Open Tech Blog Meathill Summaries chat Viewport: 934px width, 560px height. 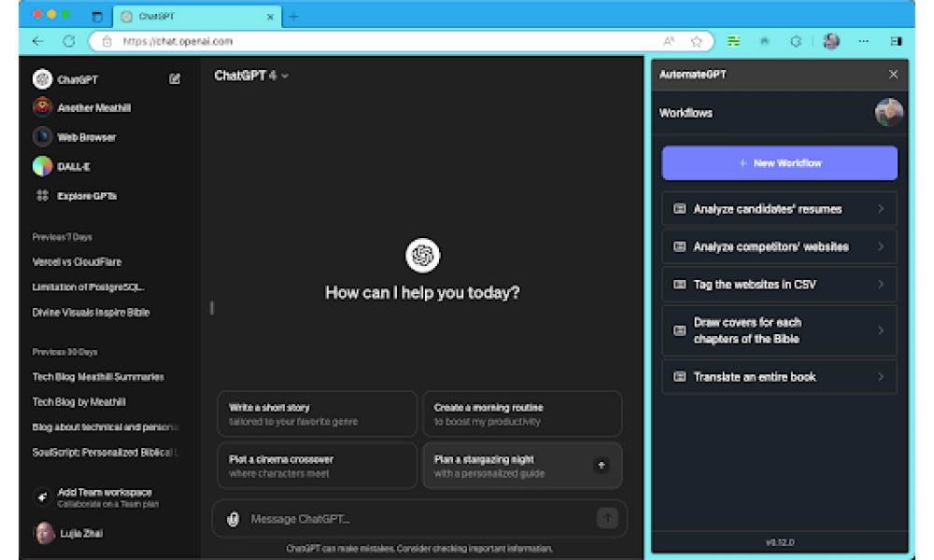tap(98, 377)
